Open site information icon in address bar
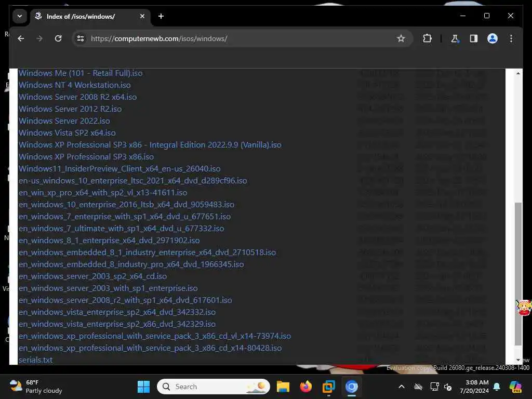The height and width of the screenshot is (399, 532). 81,38
